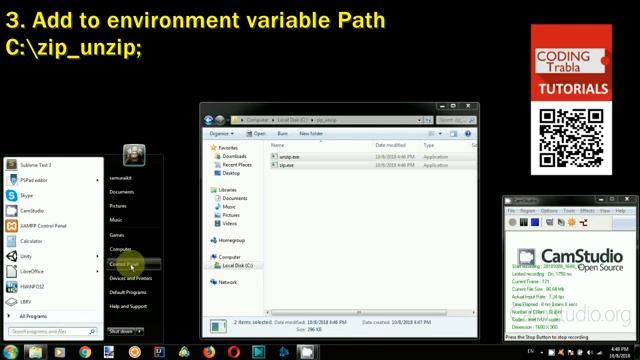Open Desktop in Explorer sidebar
This screenshot has width=640, height=360.
pos(231,173)
